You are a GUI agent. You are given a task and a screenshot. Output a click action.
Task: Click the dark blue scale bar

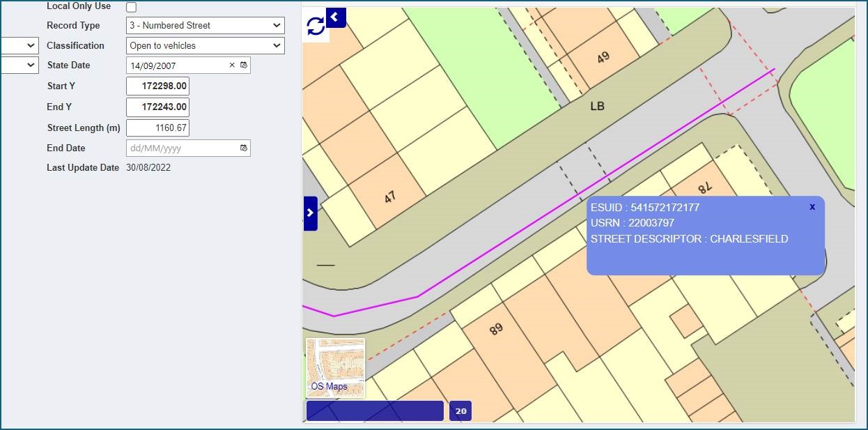click(375, 411)
